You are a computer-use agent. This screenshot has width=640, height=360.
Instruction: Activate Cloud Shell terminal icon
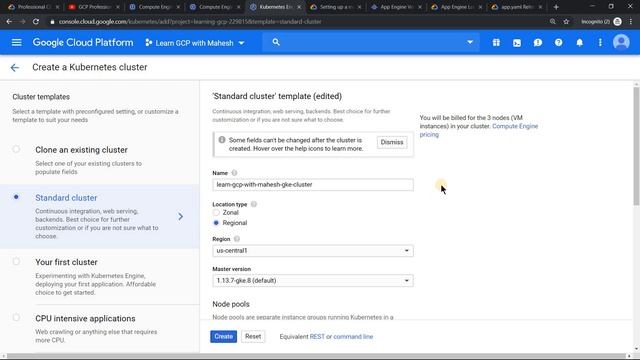click(517, 42)
